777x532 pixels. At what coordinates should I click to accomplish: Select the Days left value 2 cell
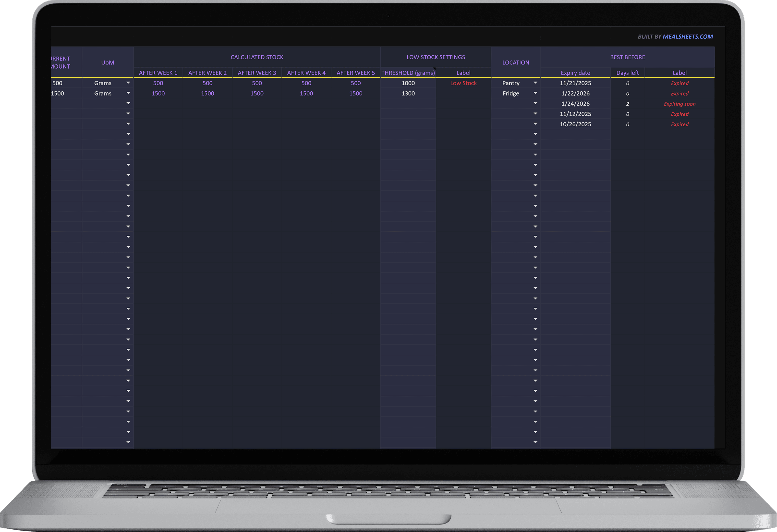coord(627,104)
